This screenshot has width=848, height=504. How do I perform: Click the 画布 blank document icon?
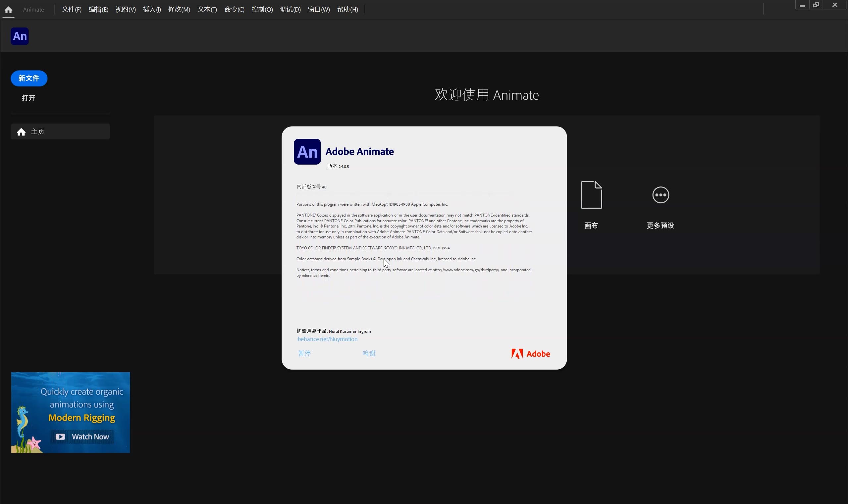pos(591,195)
